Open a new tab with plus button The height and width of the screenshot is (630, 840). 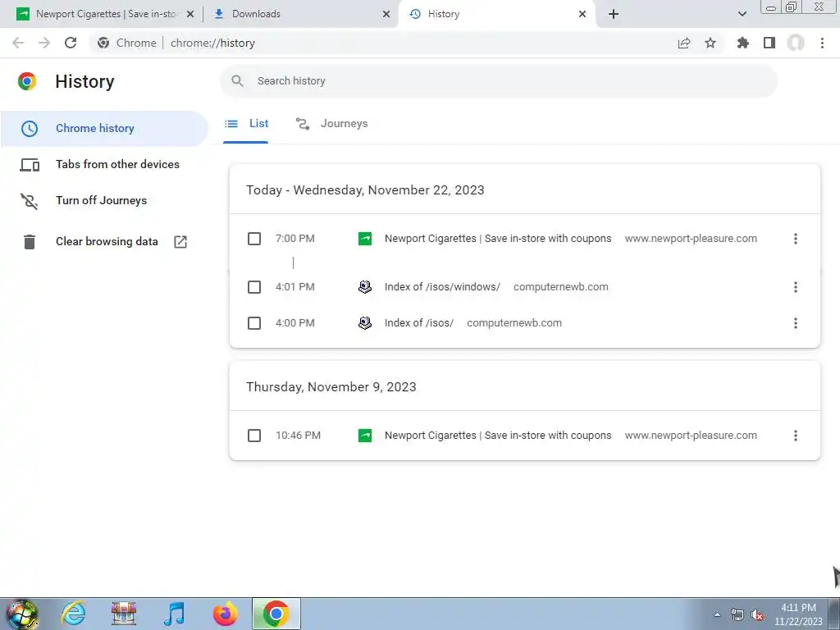tap(614, 14)
